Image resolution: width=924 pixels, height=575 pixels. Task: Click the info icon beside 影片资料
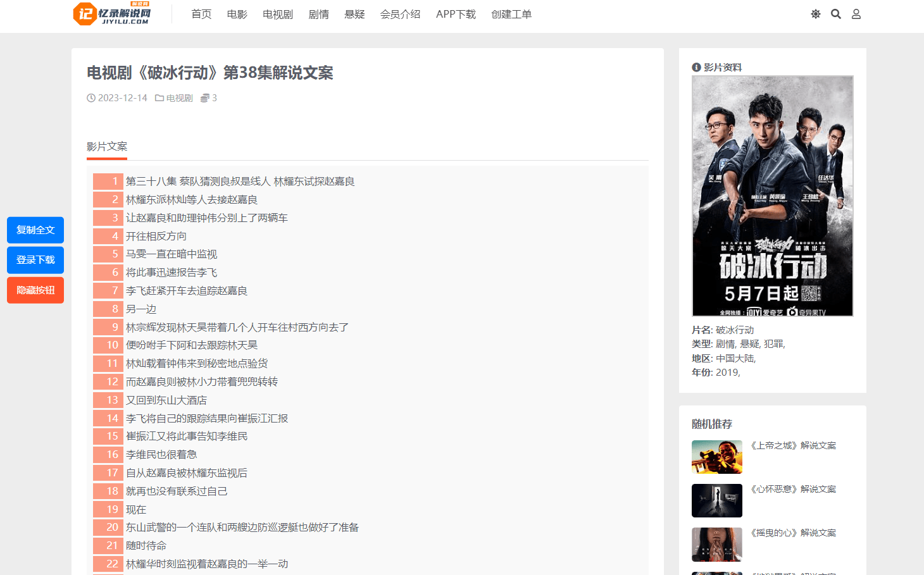point(696,67)
